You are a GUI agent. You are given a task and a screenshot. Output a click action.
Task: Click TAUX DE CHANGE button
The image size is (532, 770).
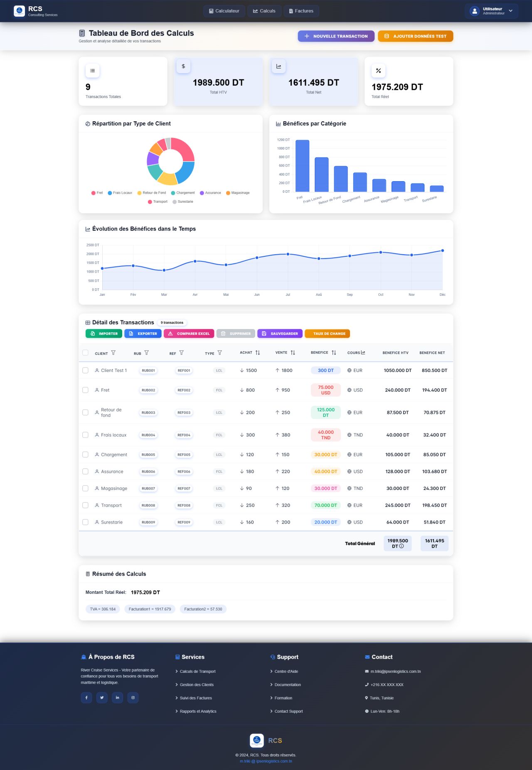point(328,334)
